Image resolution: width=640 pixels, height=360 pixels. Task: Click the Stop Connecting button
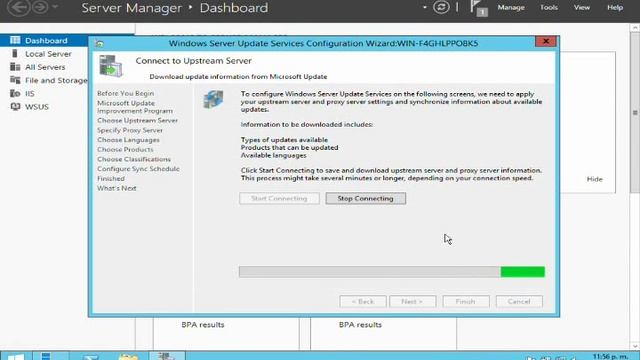pos(366,198)
